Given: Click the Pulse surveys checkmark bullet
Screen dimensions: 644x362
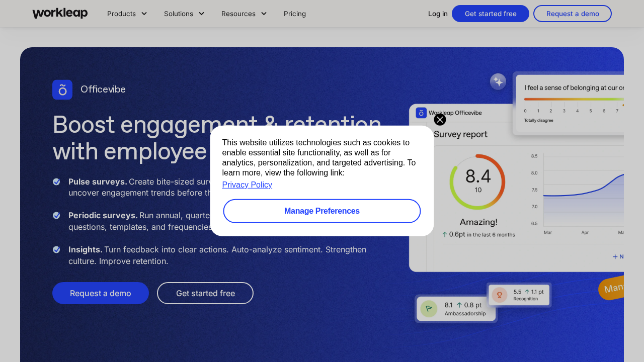Looking at the screenshot, I should point(56,182).
